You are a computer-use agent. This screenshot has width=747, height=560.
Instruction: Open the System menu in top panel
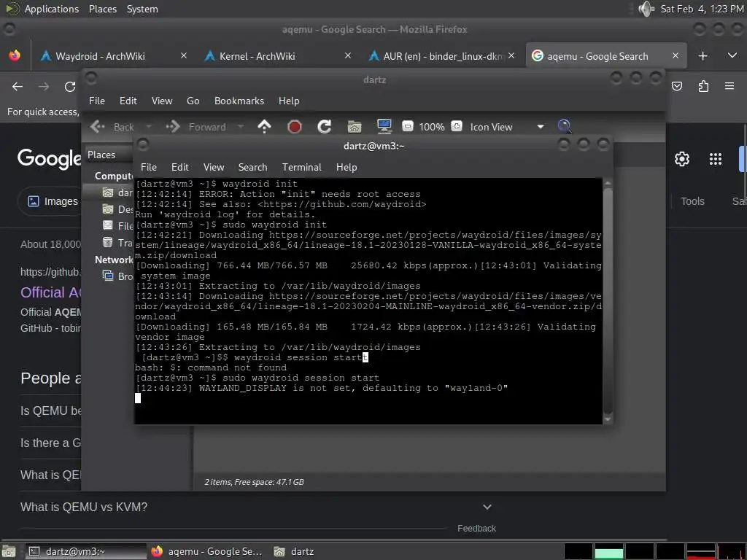(142, 9)
